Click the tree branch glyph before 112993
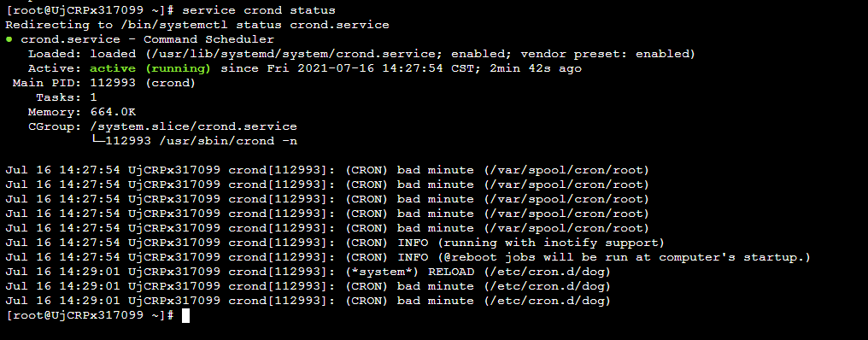 [x=98, y=141]
